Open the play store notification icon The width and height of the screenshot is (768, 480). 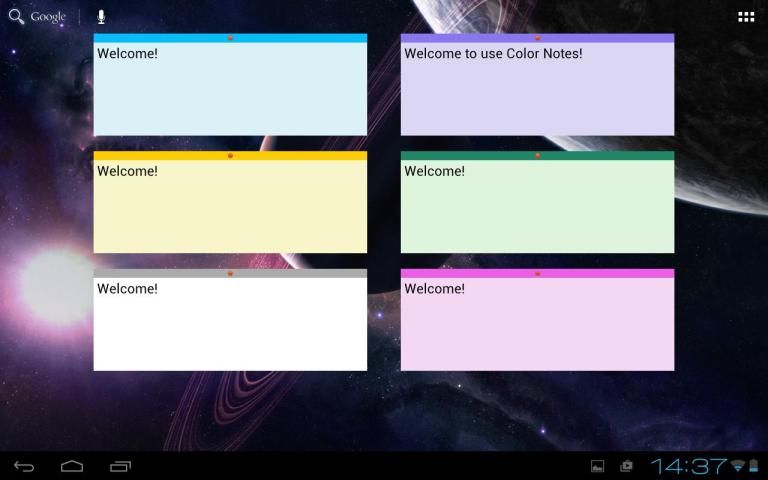tap(627, 466)
